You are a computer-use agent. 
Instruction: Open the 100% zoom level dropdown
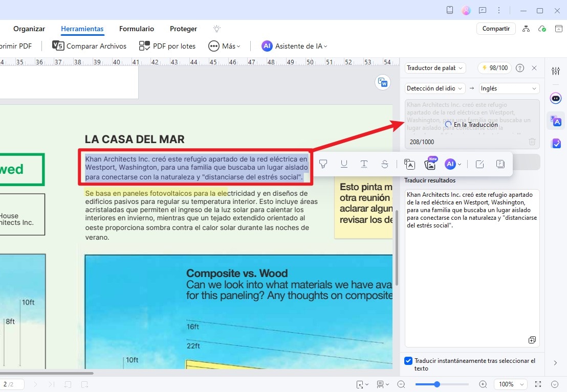tap(511, 384)
